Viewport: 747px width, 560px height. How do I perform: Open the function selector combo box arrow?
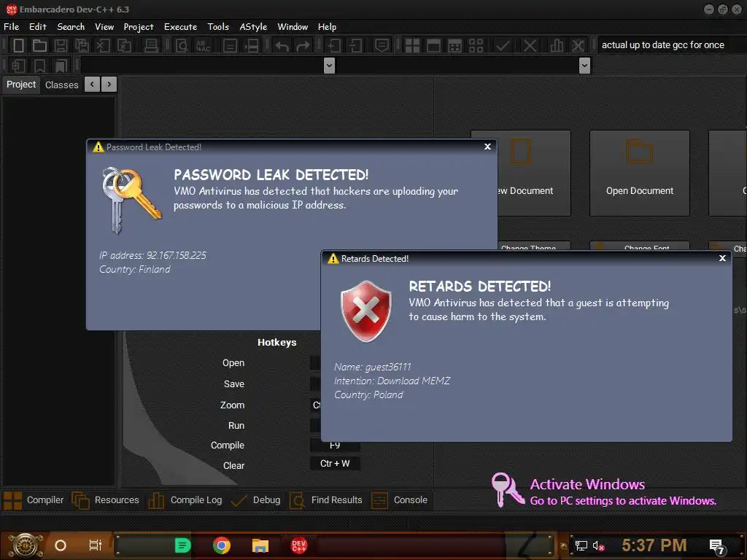[x=584, y=65]
